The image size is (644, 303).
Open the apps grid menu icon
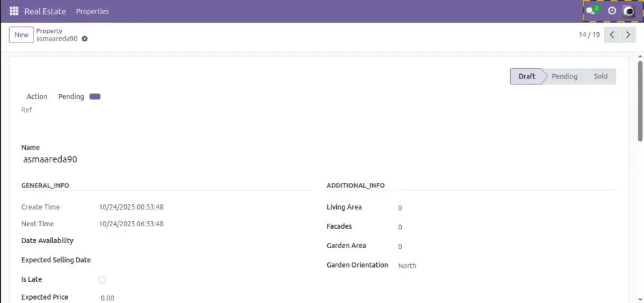coord(14,11)
